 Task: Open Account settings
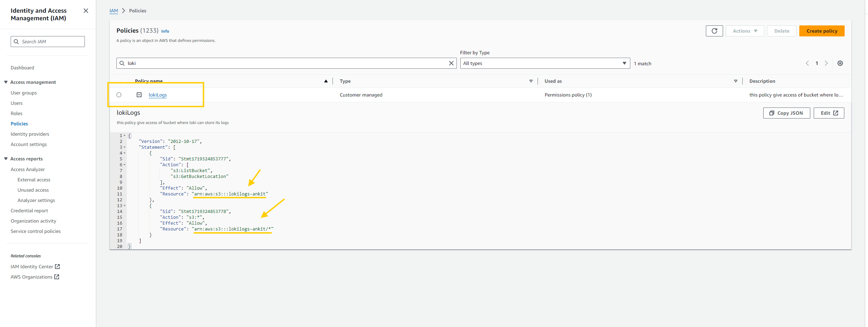pyautogui.click(x=29, y=144)
